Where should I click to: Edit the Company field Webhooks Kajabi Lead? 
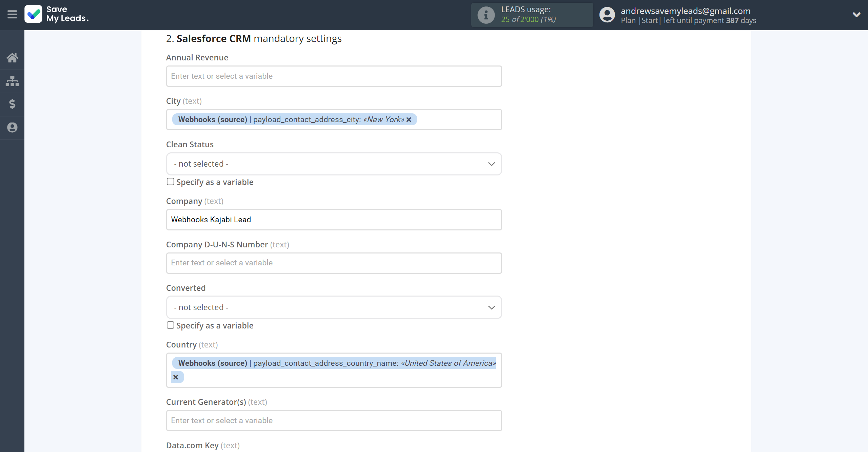[x=334, y=220]
